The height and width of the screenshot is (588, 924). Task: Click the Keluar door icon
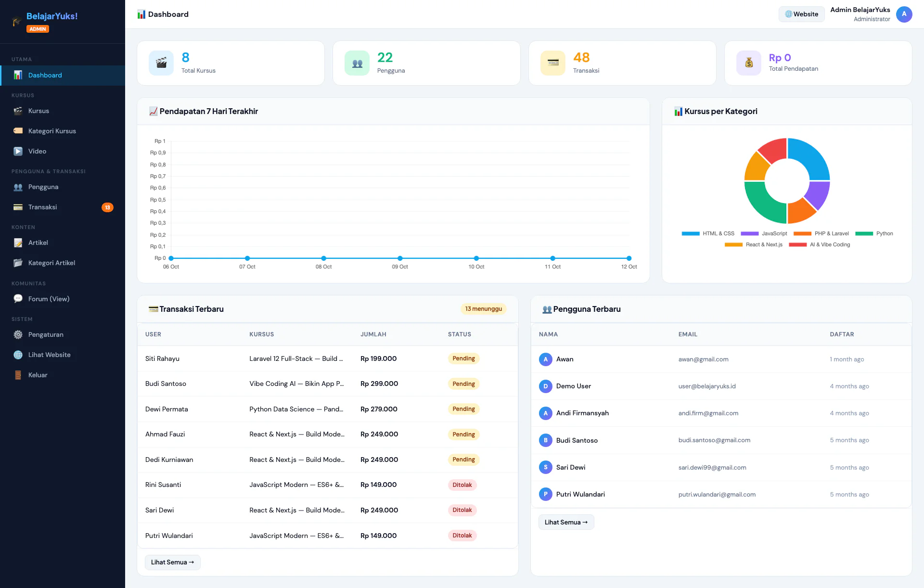pyautogui.click(x=18, y=375)
